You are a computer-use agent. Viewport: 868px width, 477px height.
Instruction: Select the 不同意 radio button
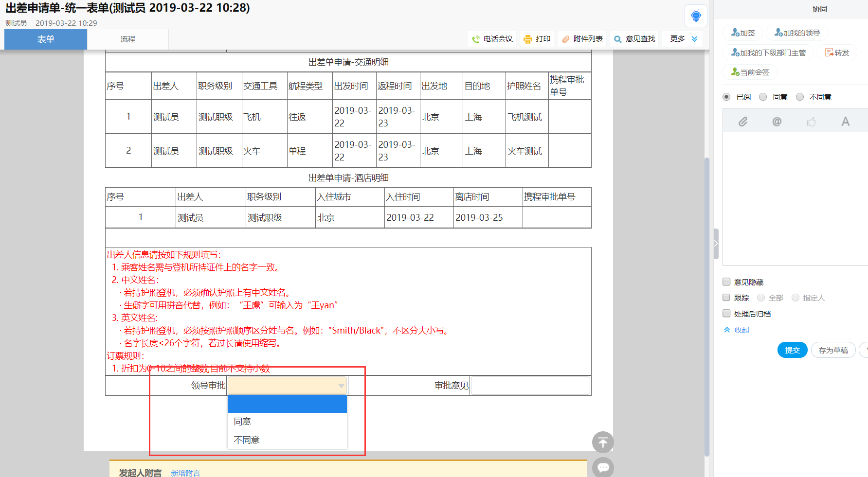coord(800,97)
